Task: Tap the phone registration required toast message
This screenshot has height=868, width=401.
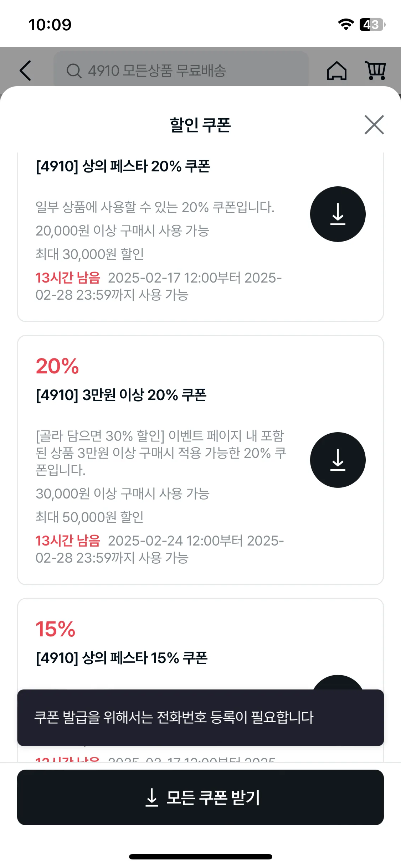Action: 200,717
